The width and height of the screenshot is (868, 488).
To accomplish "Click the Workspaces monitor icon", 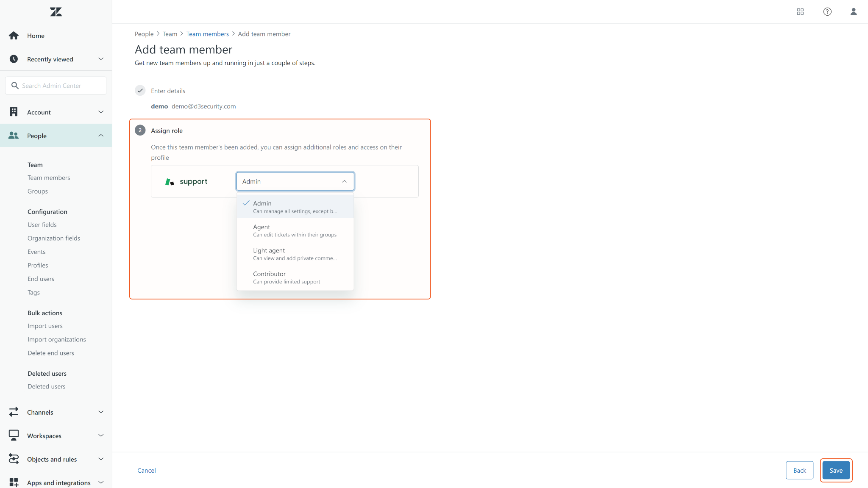I will click(x=14, y=435).
